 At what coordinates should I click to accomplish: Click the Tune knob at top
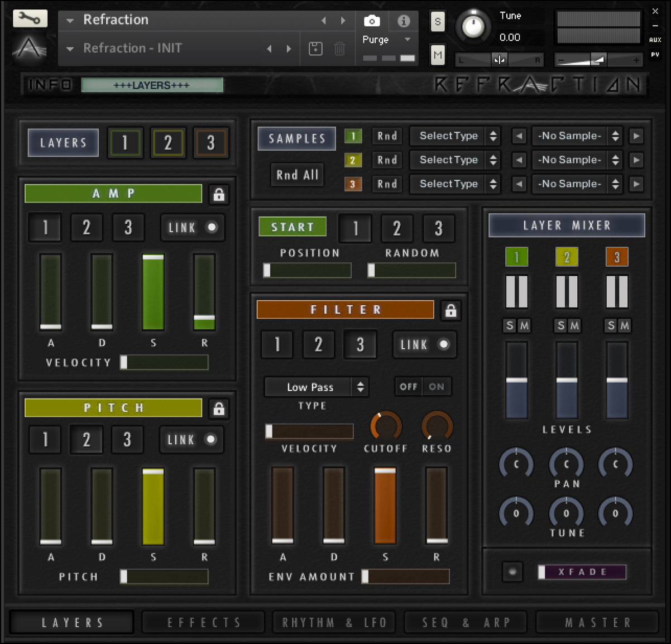(473, 27)
